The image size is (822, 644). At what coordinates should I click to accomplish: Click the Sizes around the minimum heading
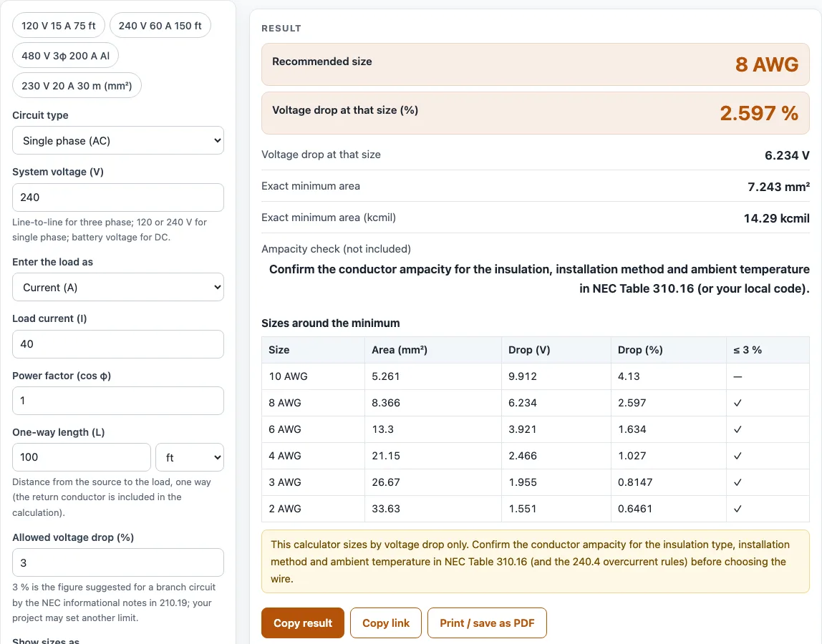coord(331,323)
